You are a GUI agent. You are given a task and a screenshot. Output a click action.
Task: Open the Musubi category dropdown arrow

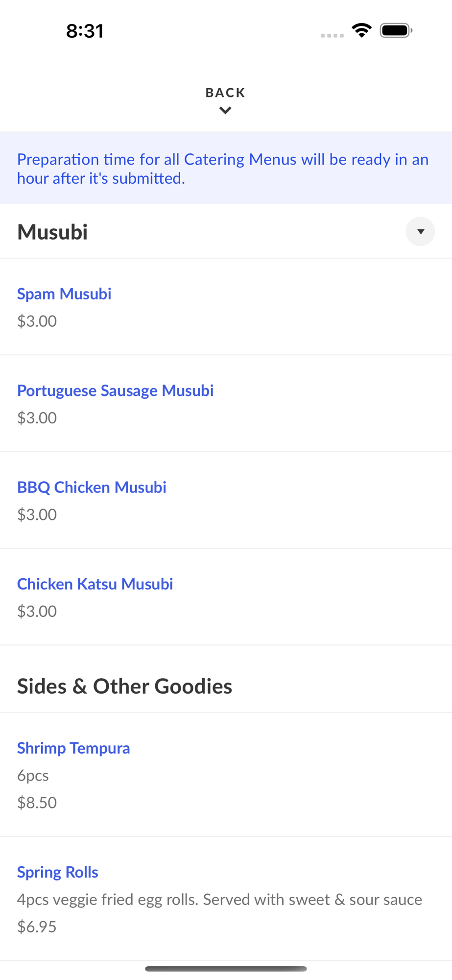[420, 232]
